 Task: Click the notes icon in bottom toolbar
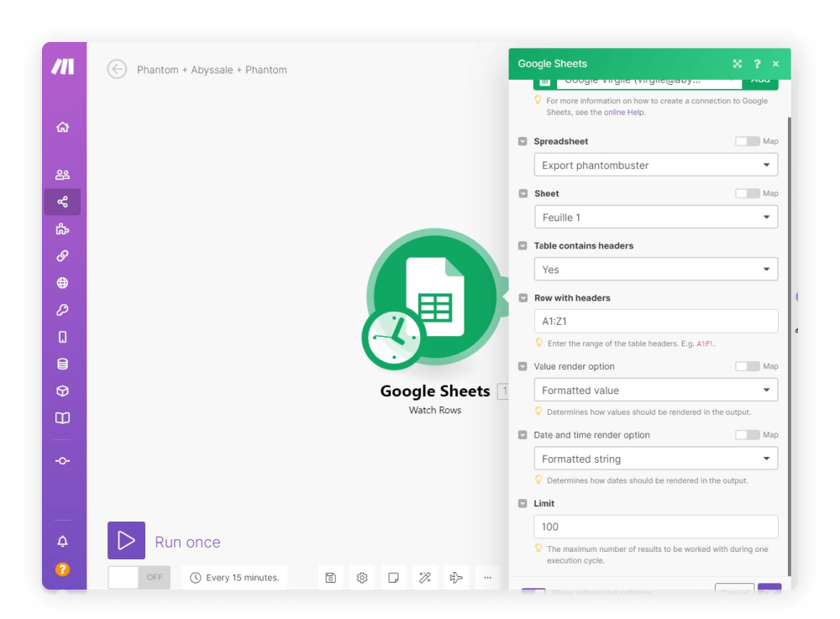pyautogui.click(x=393, y=578)
